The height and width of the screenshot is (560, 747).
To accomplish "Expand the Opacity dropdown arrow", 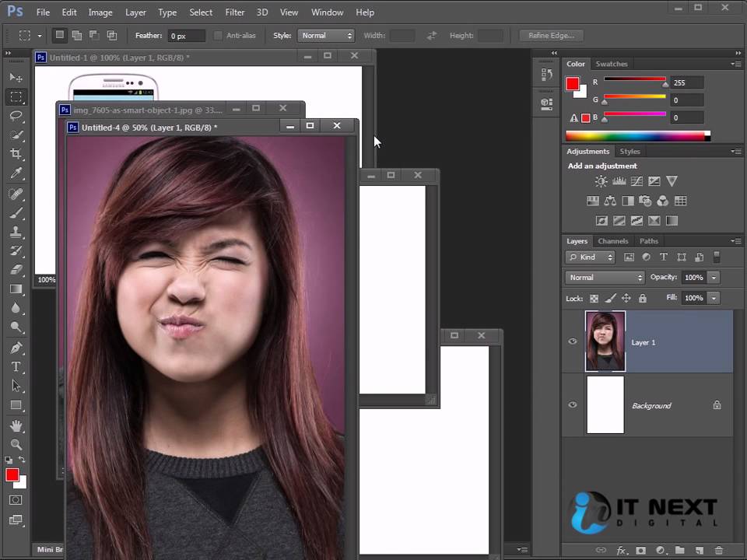I will [714, 278].
